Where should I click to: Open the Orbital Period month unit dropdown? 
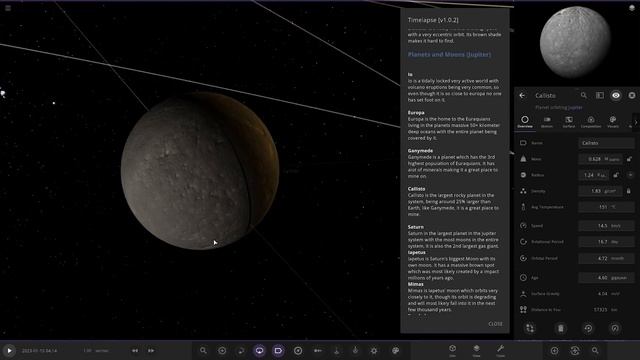tap(618, 258)
